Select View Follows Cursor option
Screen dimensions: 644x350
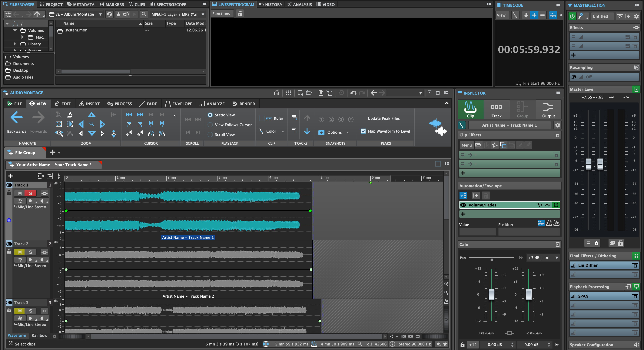210,125
